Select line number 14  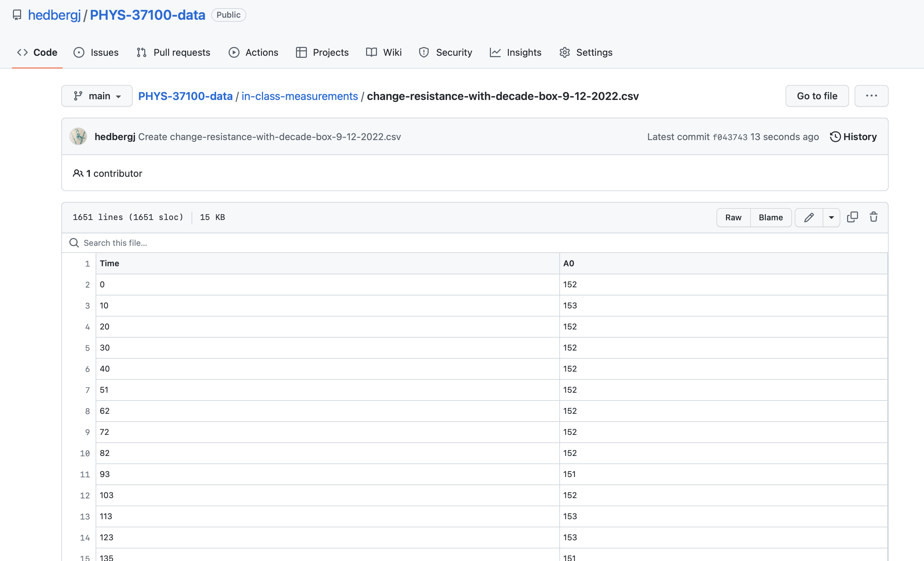tap(85, 538)
